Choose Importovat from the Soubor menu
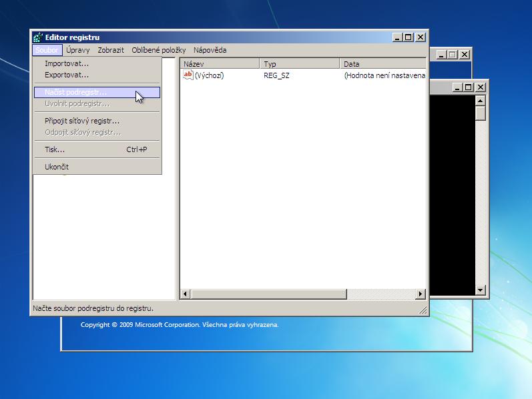Screen dimensions: 532x399 pos(67,63)
